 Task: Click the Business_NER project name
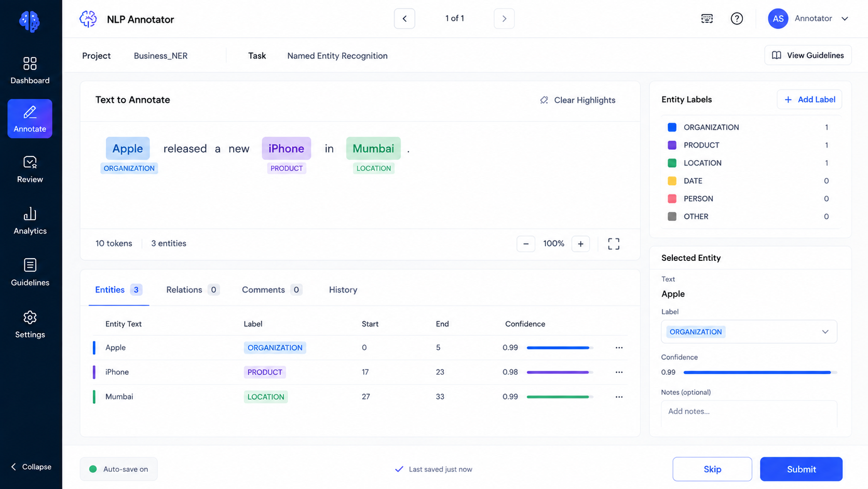[160, 56]
